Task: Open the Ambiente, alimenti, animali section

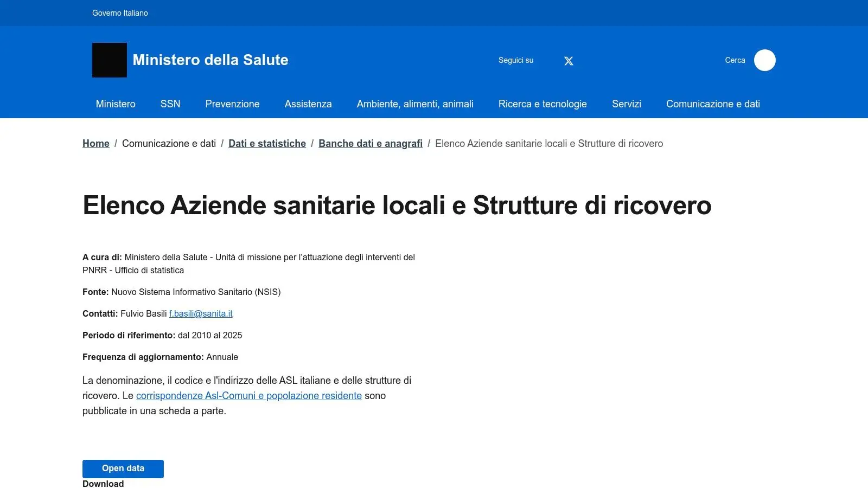Action: [x=415, y=104]
